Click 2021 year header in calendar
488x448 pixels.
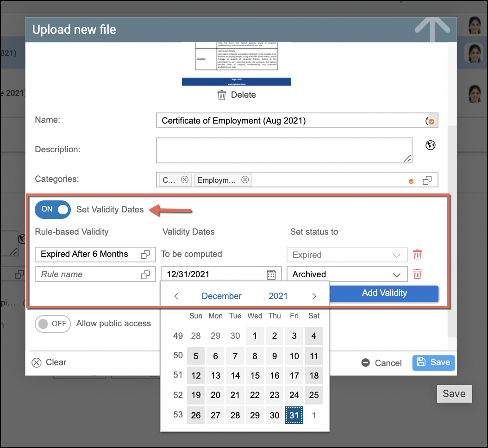[x=278, y=296]
